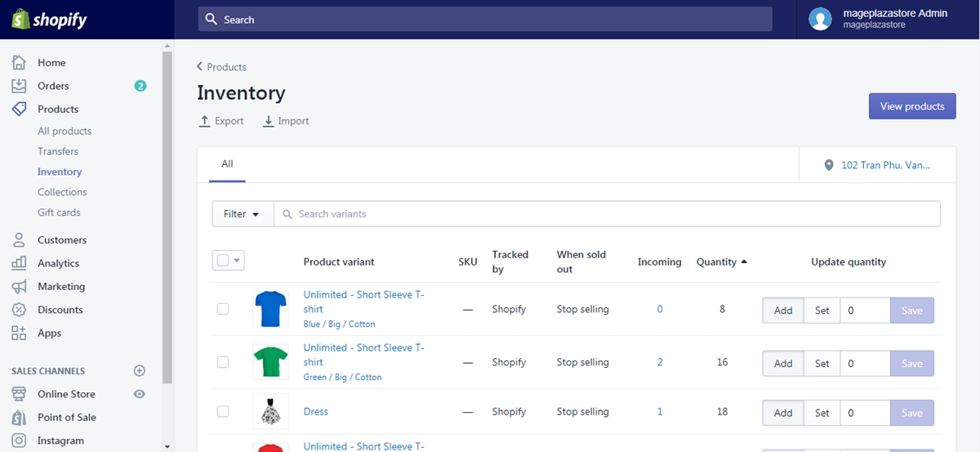The width and height of the screenshot is (980, 452).
Task: Click quantity input in the Dress row
Action: [865, 413]
